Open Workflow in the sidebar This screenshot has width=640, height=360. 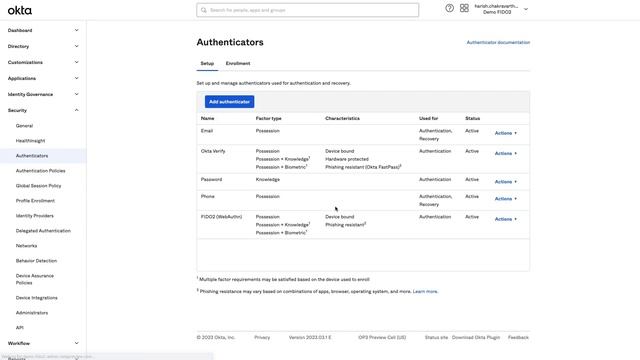pyautogui.click(x=19, y=343)
